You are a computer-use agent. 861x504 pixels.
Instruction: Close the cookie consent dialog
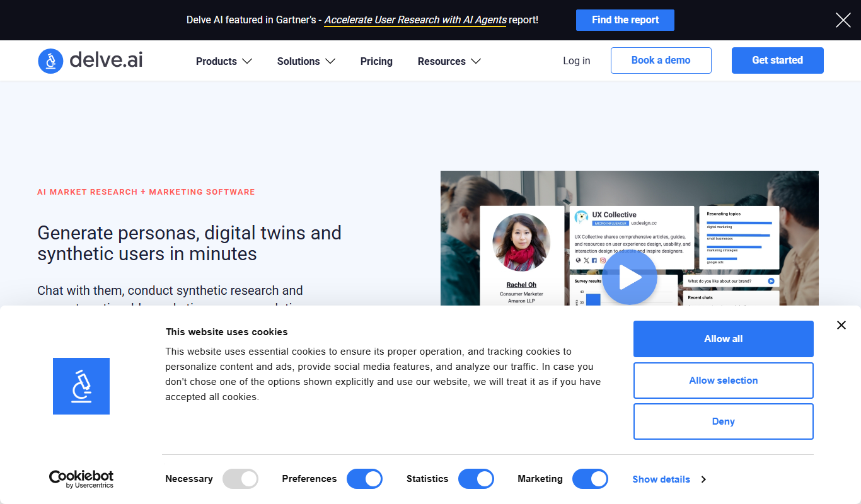[841, 325]
